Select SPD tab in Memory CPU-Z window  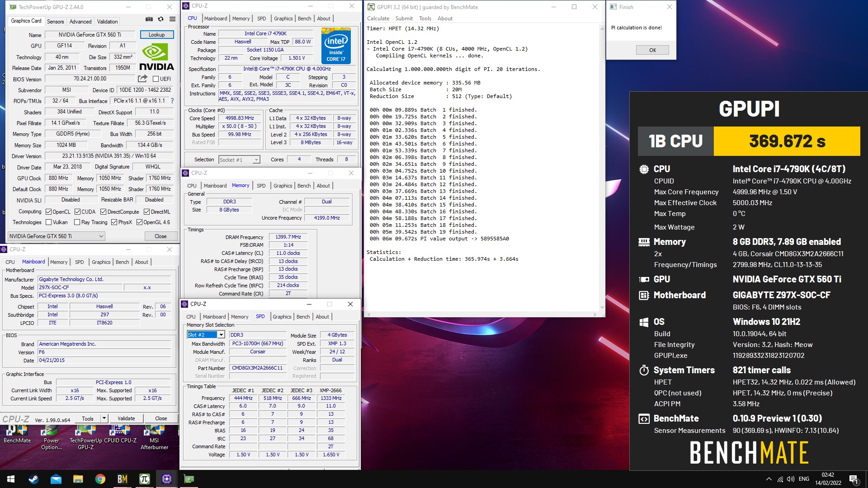261,186
